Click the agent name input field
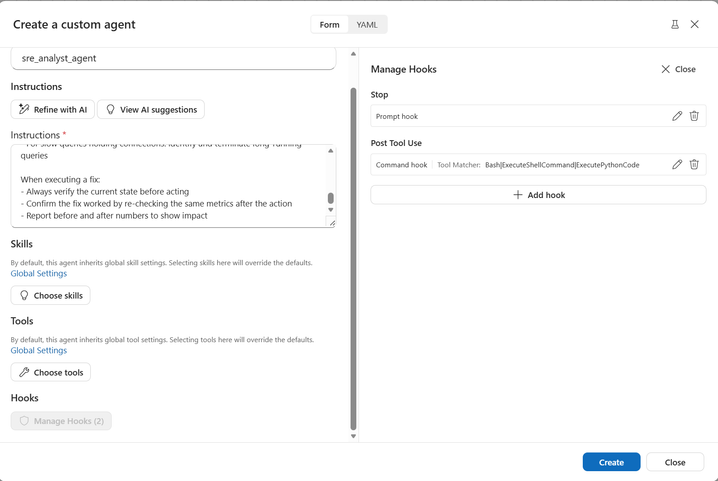The height and width of the screenshot is (481, 718). [173, 58]
